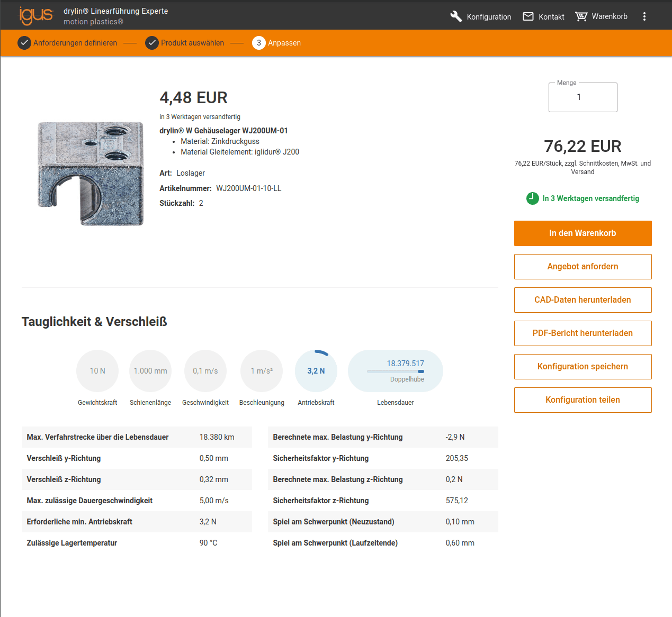This screenshot has height=617, width=672.
Task: Click the 5,00 m/s value
Action: click(214, 501)
